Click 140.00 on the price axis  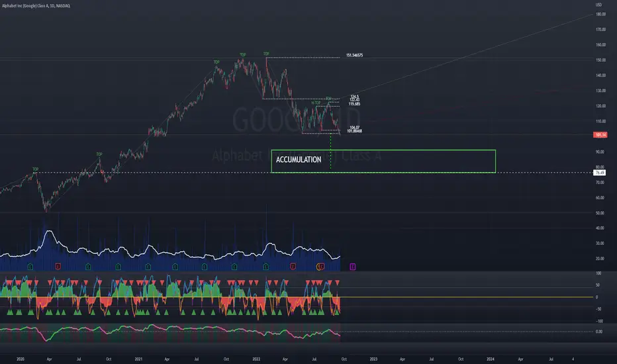[600, 75]
